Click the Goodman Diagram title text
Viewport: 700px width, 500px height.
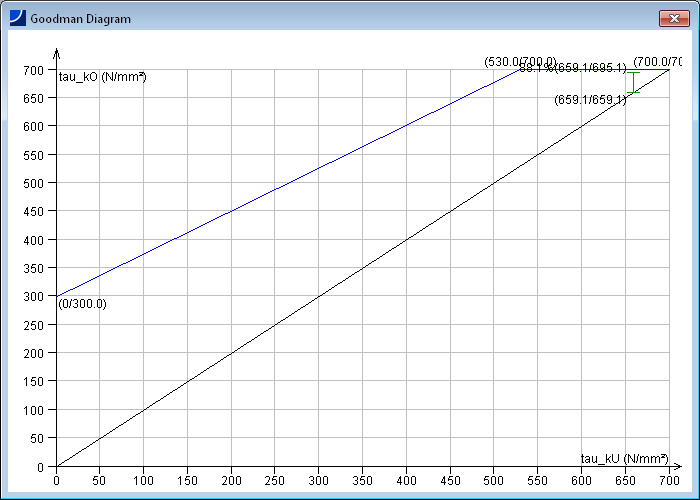[x=80, y=19]
